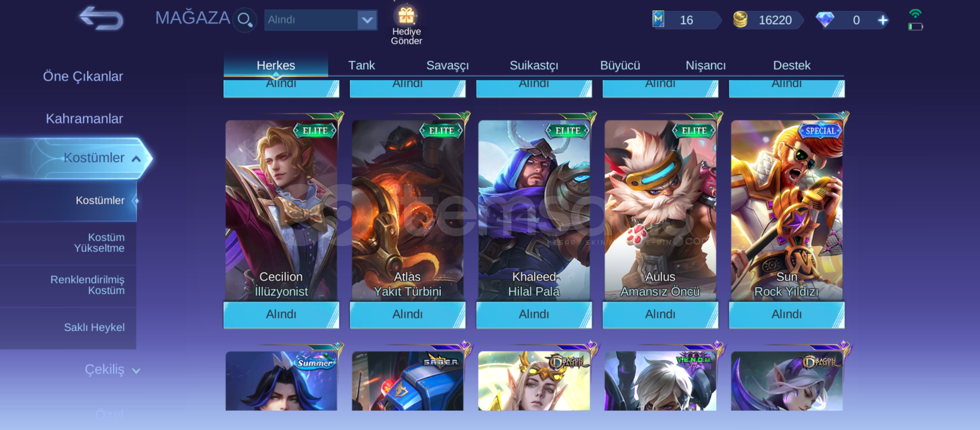Switch to the Nişancı tab
This screenshot has height=430, width=980.
pyautogui.click(x=706, y=65)
